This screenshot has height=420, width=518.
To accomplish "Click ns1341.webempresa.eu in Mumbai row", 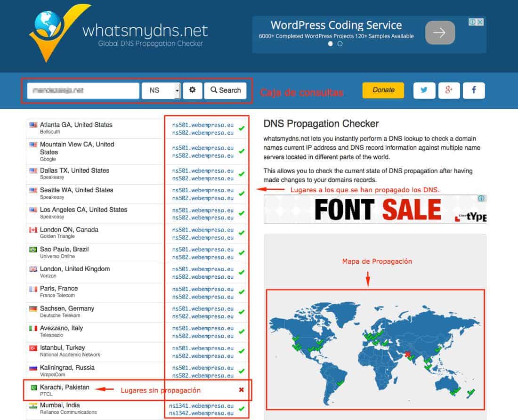I will click(x=201, y=405).
